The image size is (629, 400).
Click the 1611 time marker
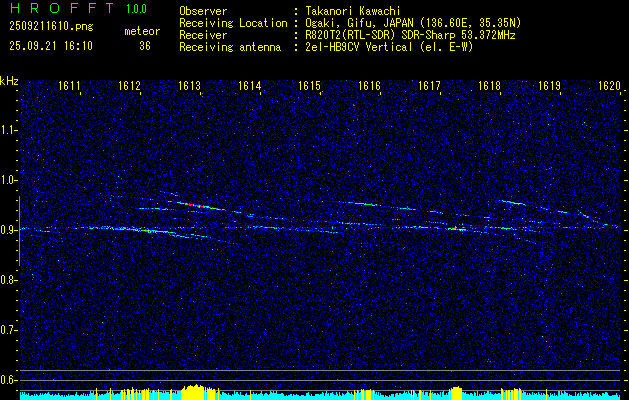69,85
